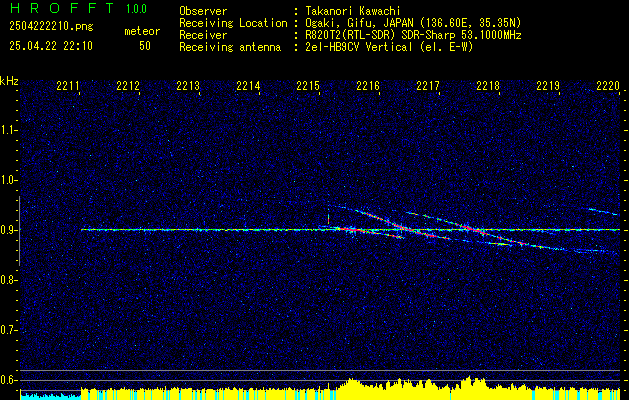Click the kHz axis unit label
The width and height of the screenshot is (629, 400).
click(x=9, y=81)
